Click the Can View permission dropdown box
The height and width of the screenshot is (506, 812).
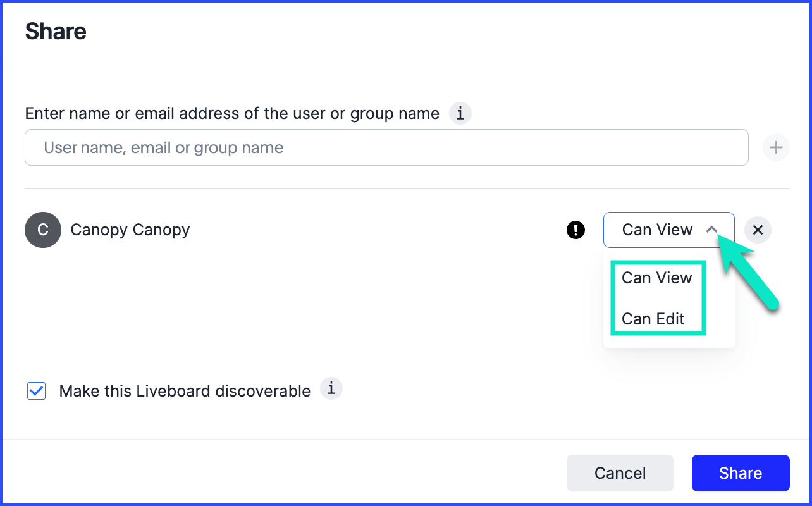click(658, 230)
